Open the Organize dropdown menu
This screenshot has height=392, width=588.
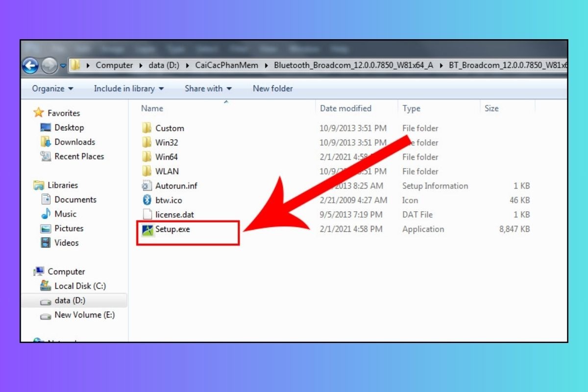tap(53, 89)
